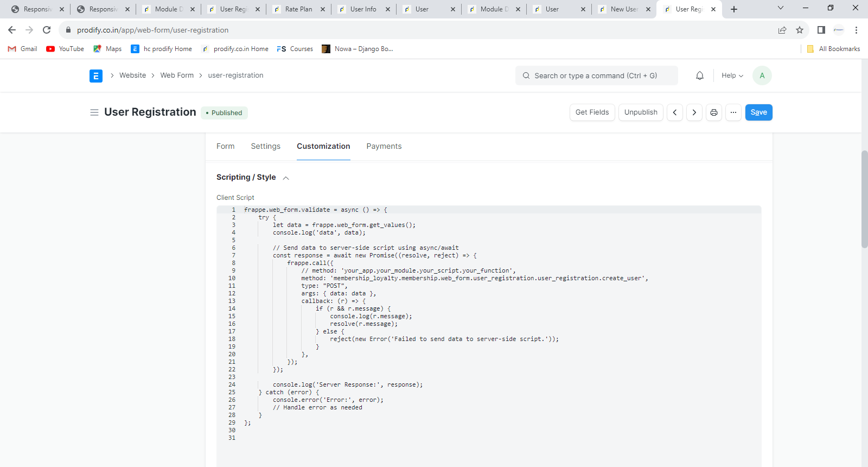Click Website breadcrumb
This screenshot has height=467, width=868.
point(133,75)
